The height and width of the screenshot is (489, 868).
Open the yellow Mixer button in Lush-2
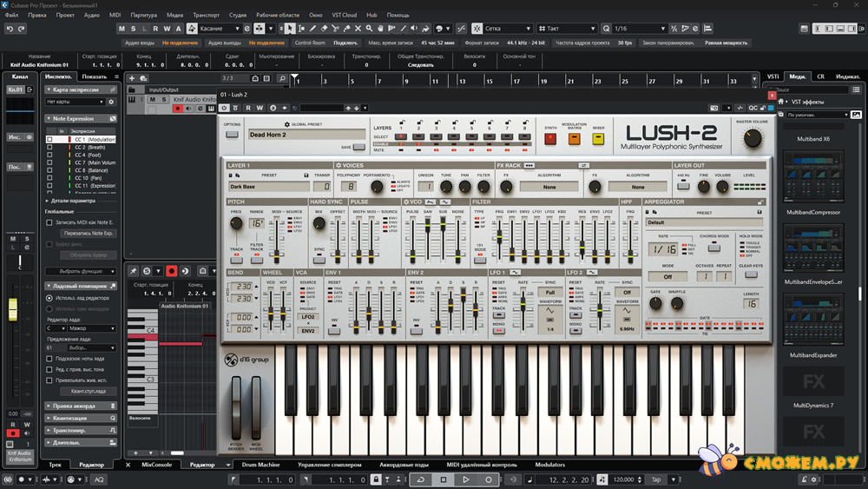[x=598, y=138]
